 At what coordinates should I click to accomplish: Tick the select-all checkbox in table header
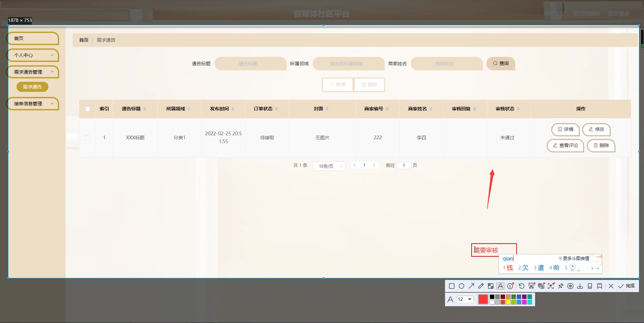[88, 109]
